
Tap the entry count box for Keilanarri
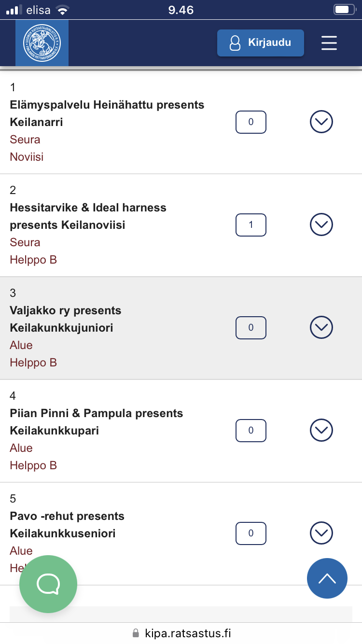(x=251, y=122)
